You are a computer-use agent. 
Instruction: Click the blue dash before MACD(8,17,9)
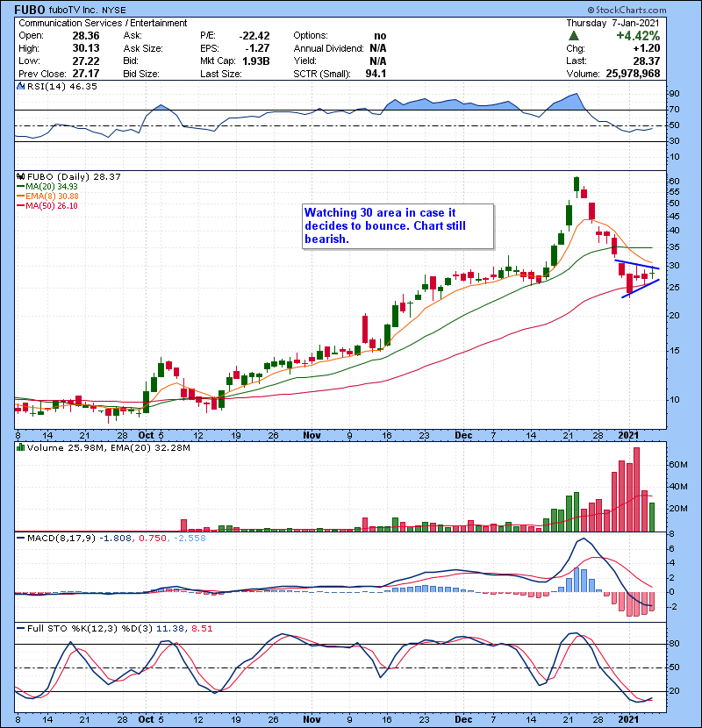(20, 539)
